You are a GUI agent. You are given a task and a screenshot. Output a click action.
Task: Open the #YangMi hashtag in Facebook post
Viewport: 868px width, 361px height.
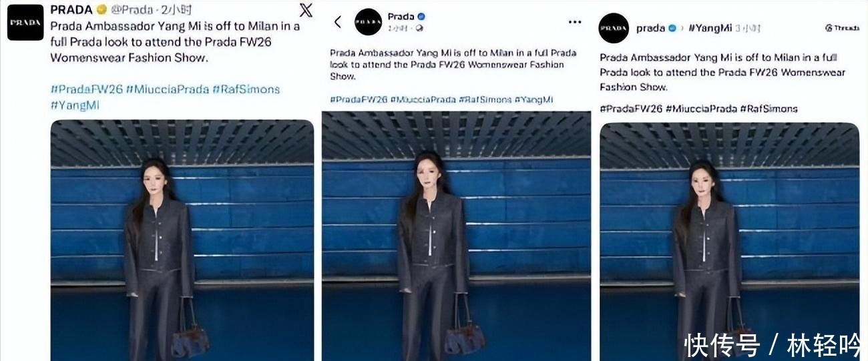click(533, 99)
